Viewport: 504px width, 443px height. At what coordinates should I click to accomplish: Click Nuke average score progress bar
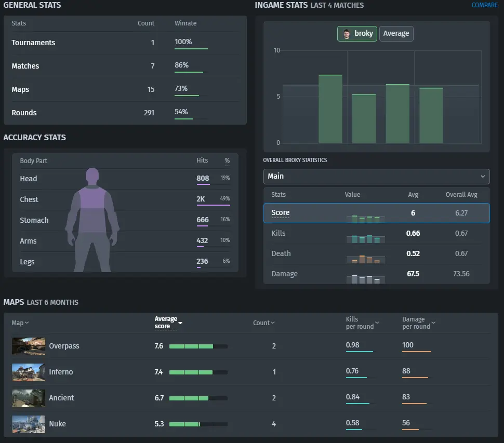coord(198,424)
